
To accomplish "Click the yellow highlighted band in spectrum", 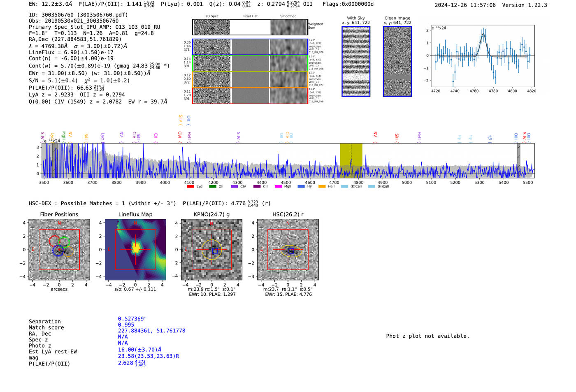I will coord(351,160).
